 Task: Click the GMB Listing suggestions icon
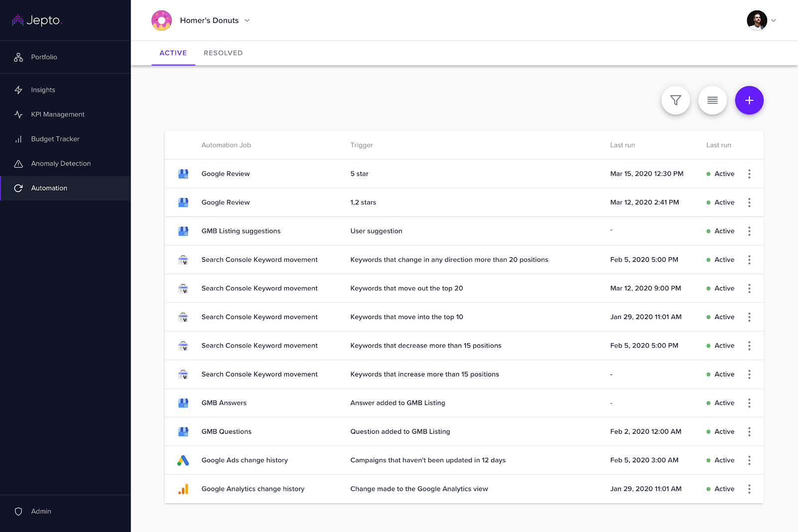[x=183, y=231]
